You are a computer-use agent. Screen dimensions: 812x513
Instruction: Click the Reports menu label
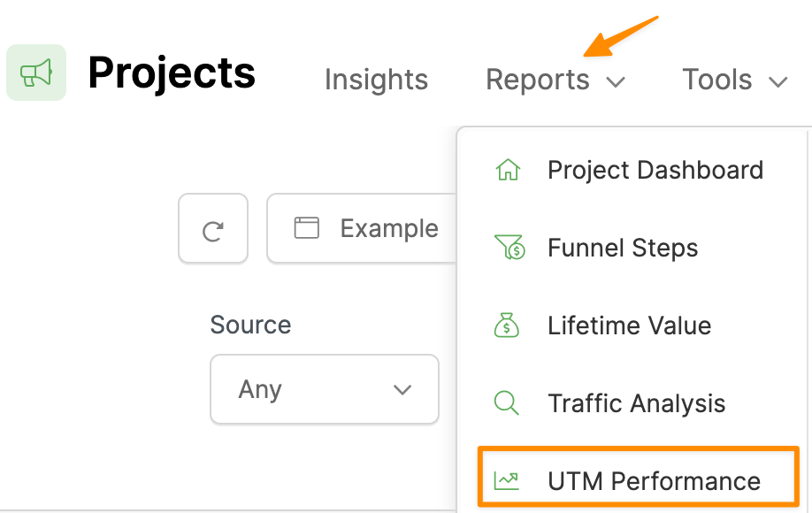[x=538, y=80]
